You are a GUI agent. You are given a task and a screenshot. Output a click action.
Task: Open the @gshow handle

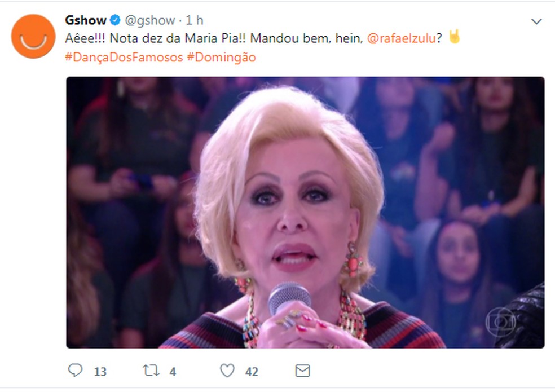pyautogui.click(x=150, y=20)
